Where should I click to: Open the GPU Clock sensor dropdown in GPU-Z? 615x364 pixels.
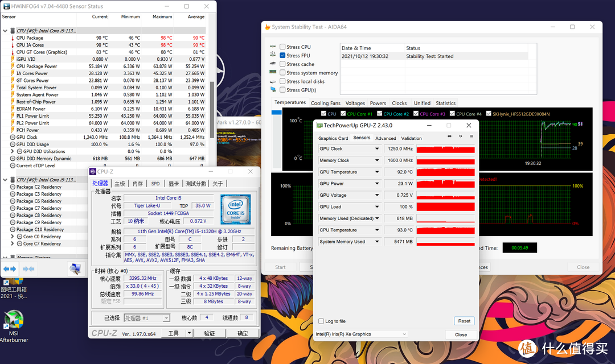pos(377,149)
